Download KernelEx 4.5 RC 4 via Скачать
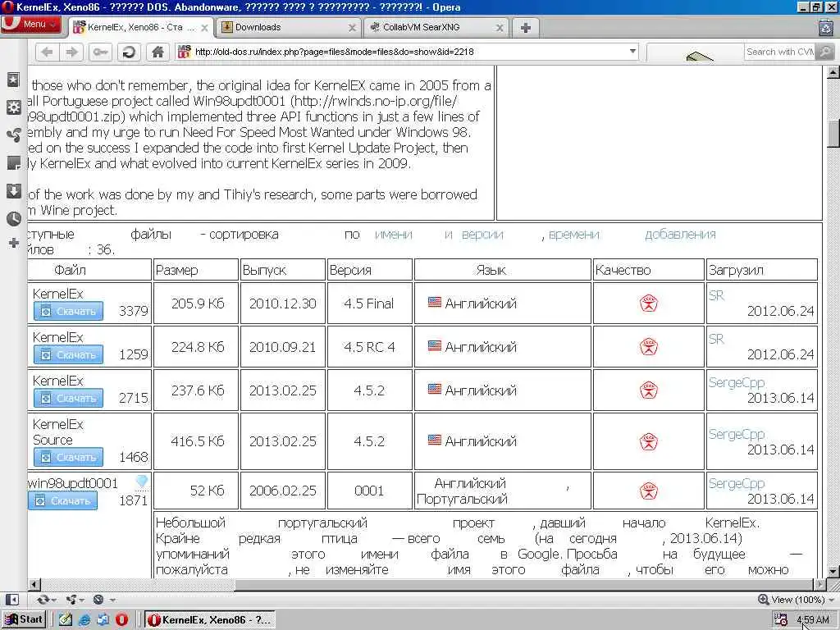 [x=69, y=354]
